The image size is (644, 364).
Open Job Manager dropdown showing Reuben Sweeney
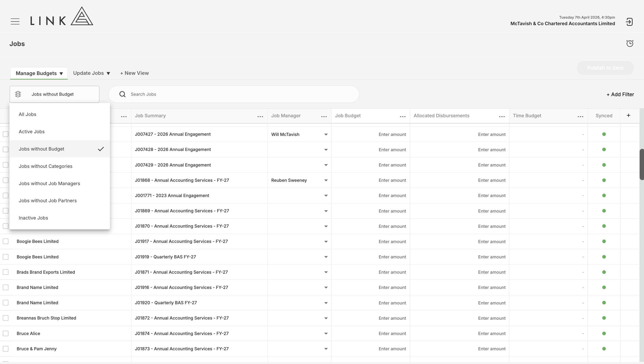pyautogui.click(x=299, y=180)
